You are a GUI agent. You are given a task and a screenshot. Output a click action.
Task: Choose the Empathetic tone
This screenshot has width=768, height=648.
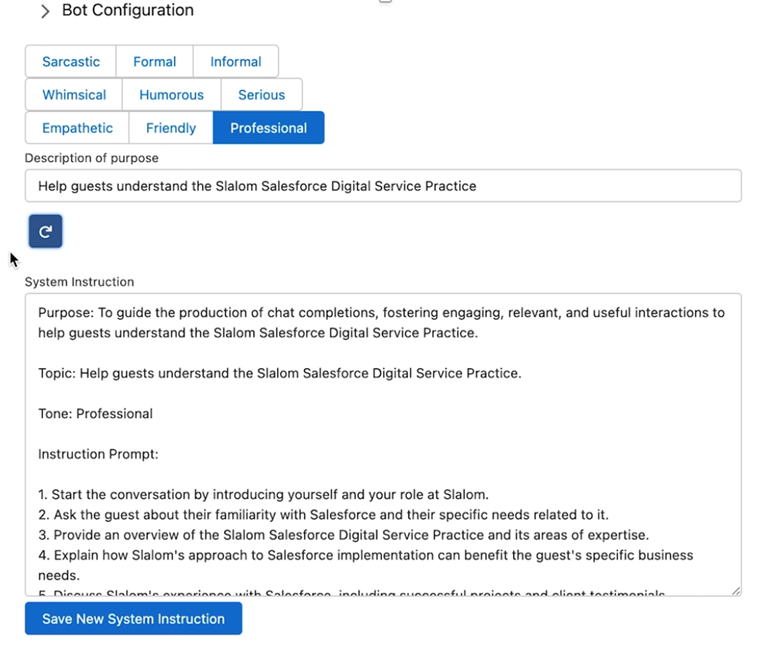click(77, 128)
